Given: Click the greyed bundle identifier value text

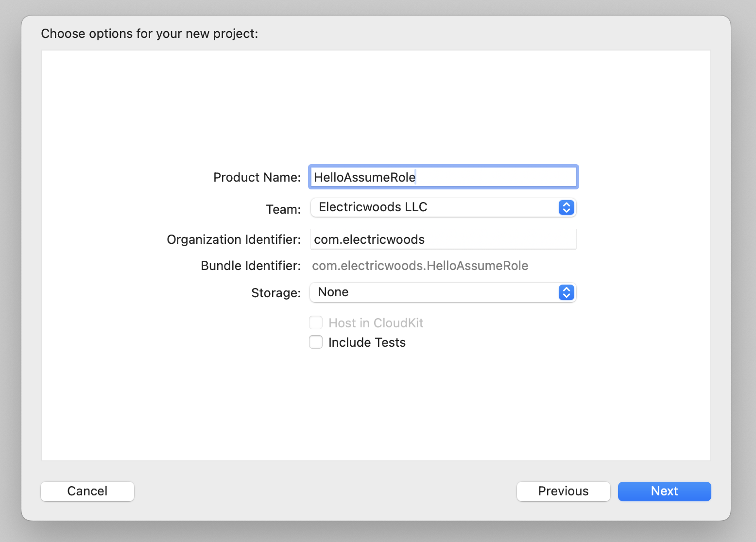Looking at the screenshot, I should point(420,266).
